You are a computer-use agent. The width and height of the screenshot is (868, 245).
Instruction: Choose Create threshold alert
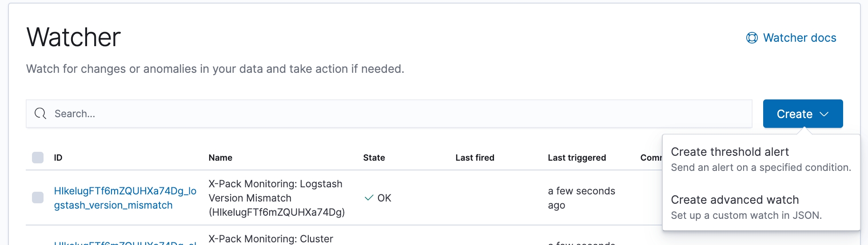coord(730,152)
